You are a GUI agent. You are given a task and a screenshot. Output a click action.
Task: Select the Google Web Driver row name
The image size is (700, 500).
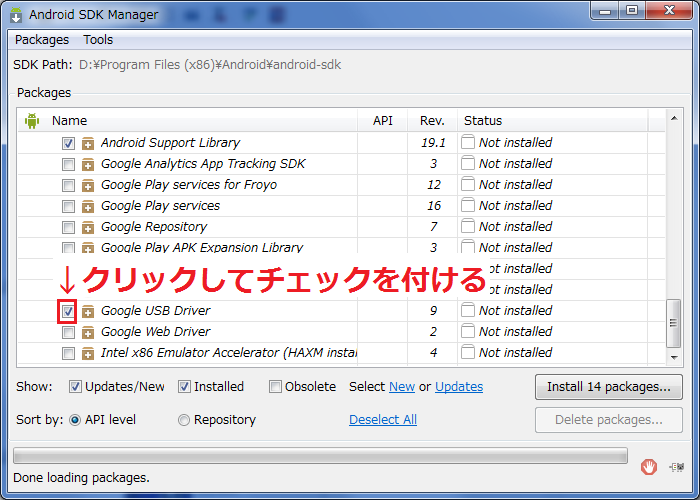click(155, 332)
